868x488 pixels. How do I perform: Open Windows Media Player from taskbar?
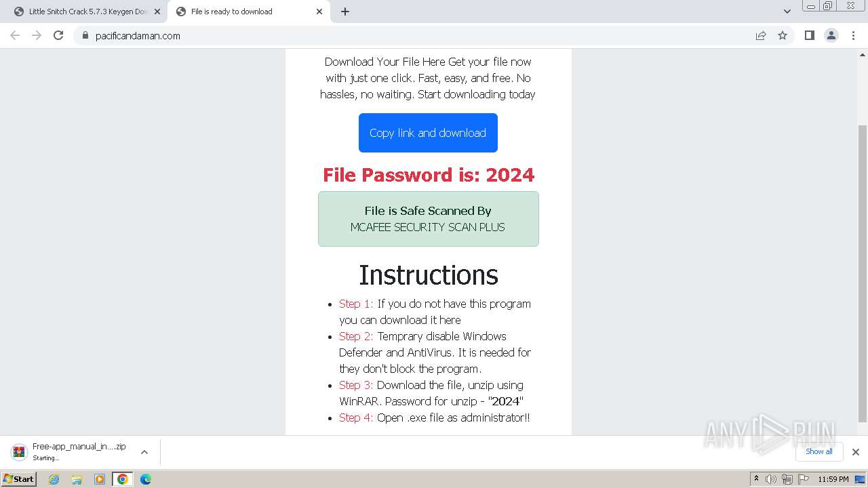[100, 479]
